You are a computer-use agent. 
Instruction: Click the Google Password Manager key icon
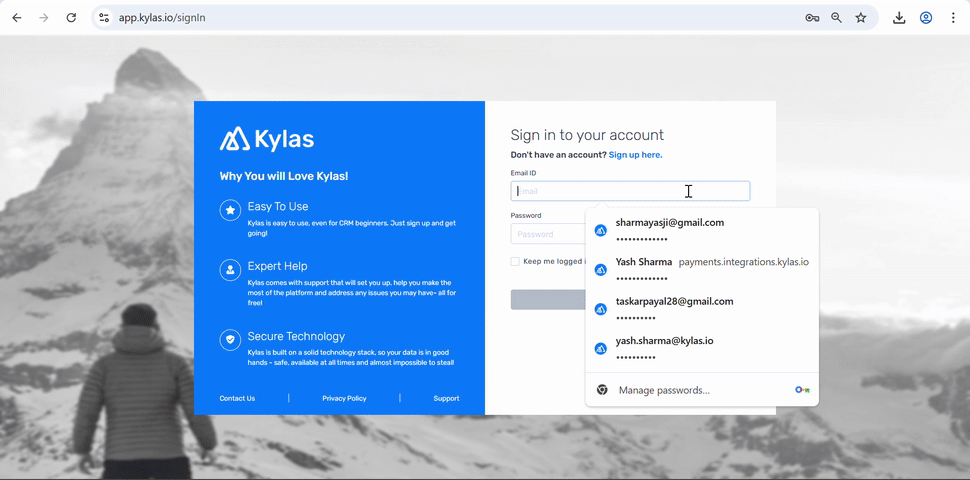click(x=802, y=390)
